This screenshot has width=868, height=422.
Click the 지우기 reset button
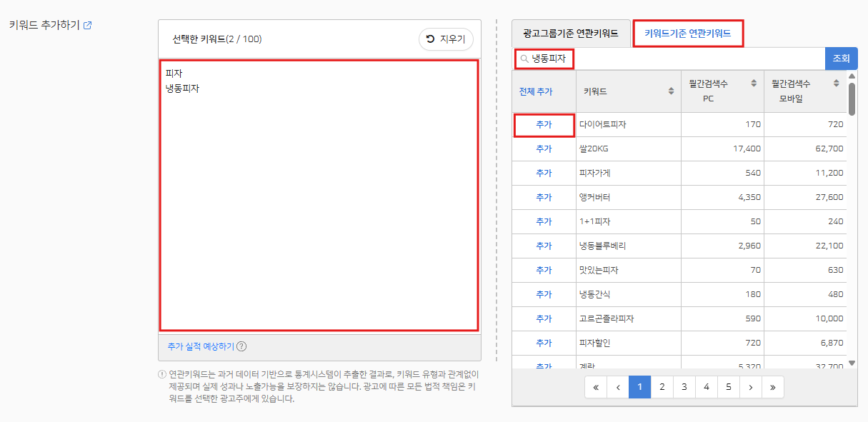pyautogui.click(x=446, y=39)
